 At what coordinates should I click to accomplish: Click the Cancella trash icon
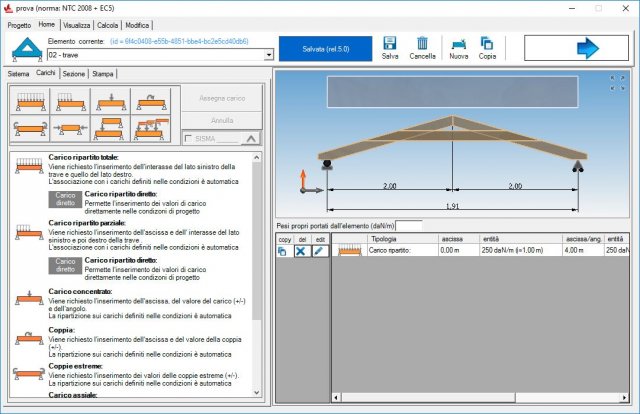[x=422, y=44]
